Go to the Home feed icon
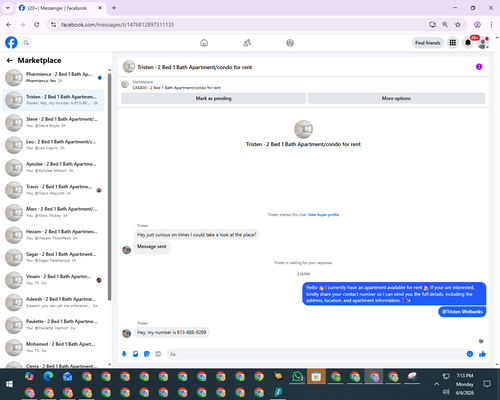The height and width of the screenshot is (400, 500). pos(204,43)
